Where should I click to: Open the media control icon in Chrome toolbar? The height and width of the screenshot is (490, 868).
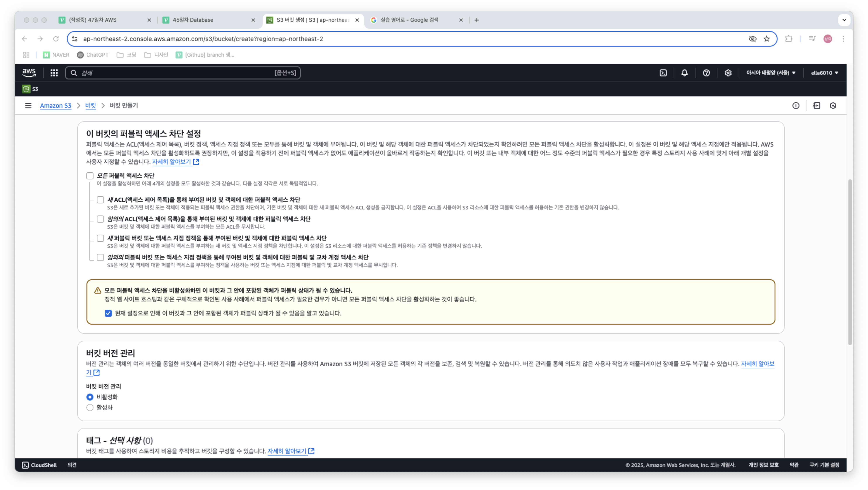[x=812, y=39]
